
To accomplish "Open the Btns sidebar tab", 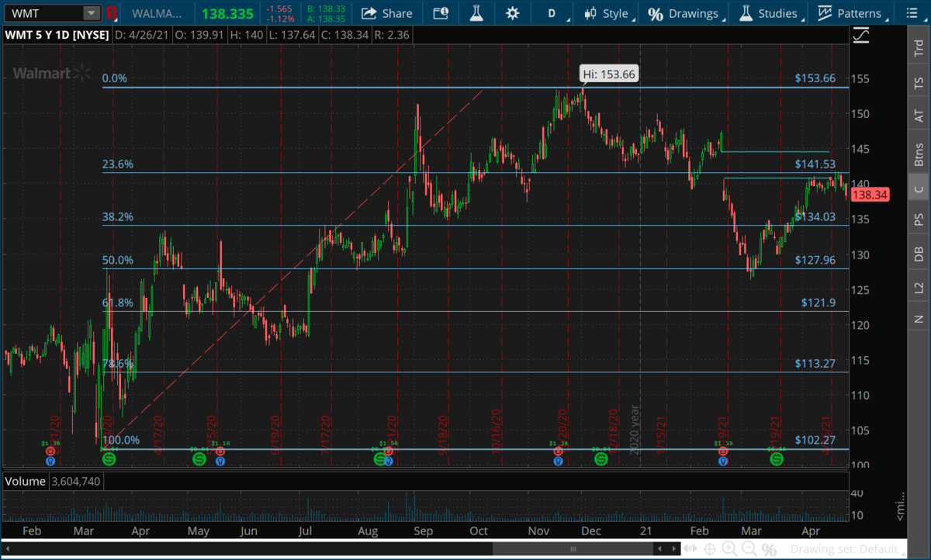I will click(x=919, y=154).
